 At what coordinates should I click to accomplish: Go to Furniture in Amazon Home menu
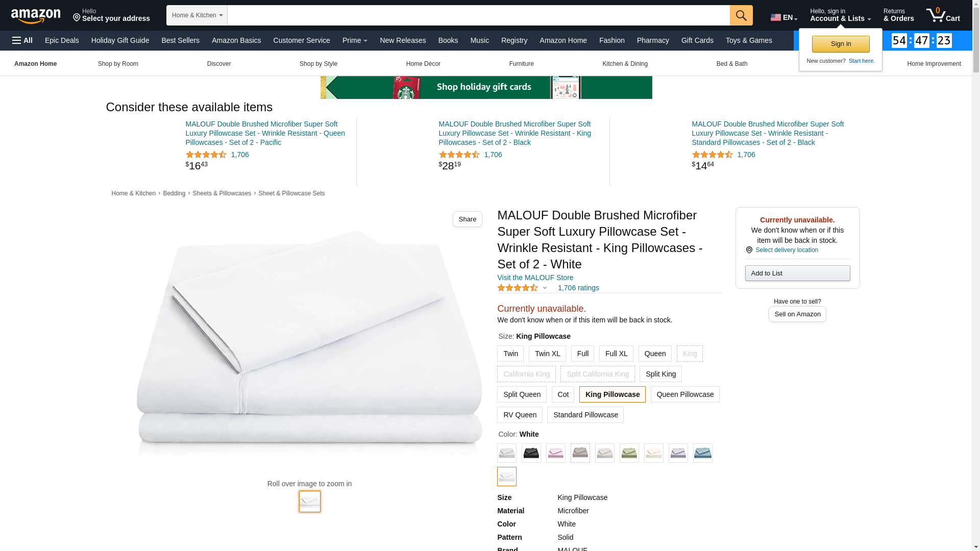(x=521, y=64)
